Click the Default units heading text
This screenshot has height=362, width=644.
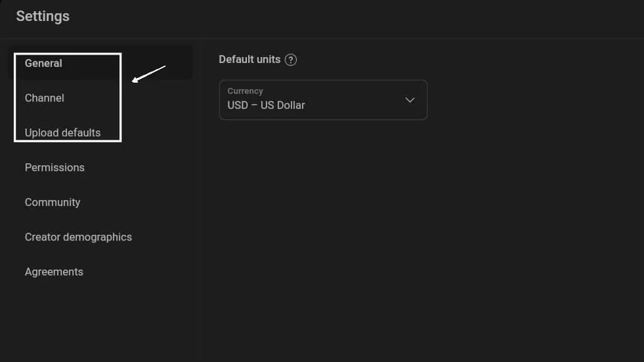(x=249, y=60)
